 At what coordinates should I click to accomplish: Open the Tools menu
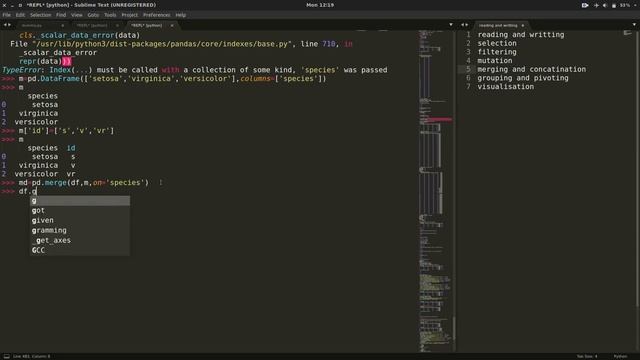(110, 15)
